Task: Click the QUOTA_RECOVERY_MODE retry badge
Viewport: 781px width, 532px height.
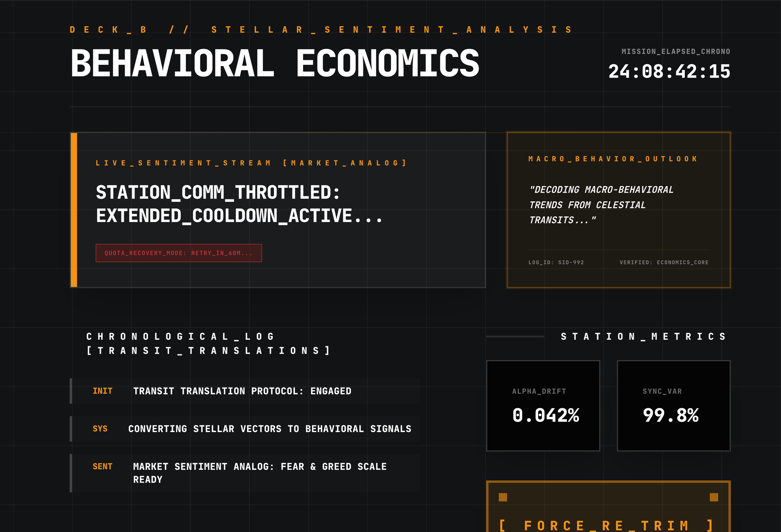Action: click(x=178, y=253)
